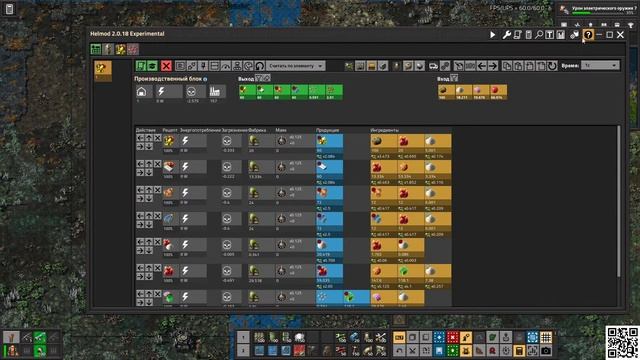Click the info icon next to 'Производственный блок'
The width and height of the screenshot is (640, 360).
click(205, 79)
